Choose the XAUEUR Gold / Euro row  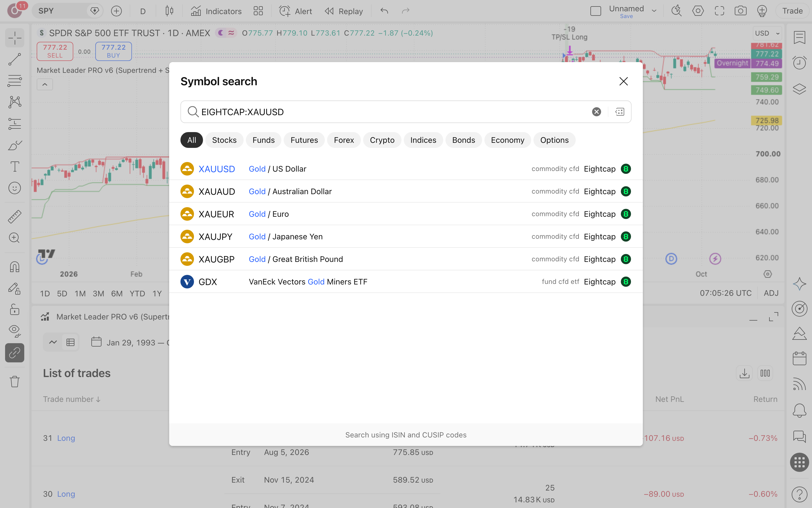click(406, 214)
